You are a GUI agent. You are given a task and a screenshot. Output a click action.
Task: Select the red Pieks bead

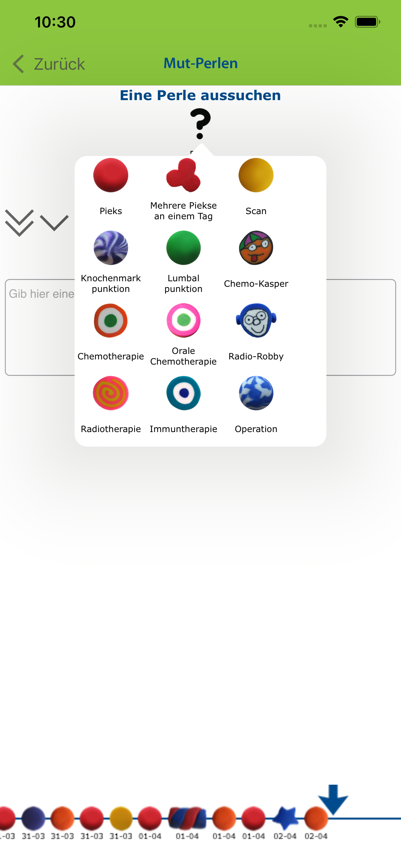(x=110, y=175)
